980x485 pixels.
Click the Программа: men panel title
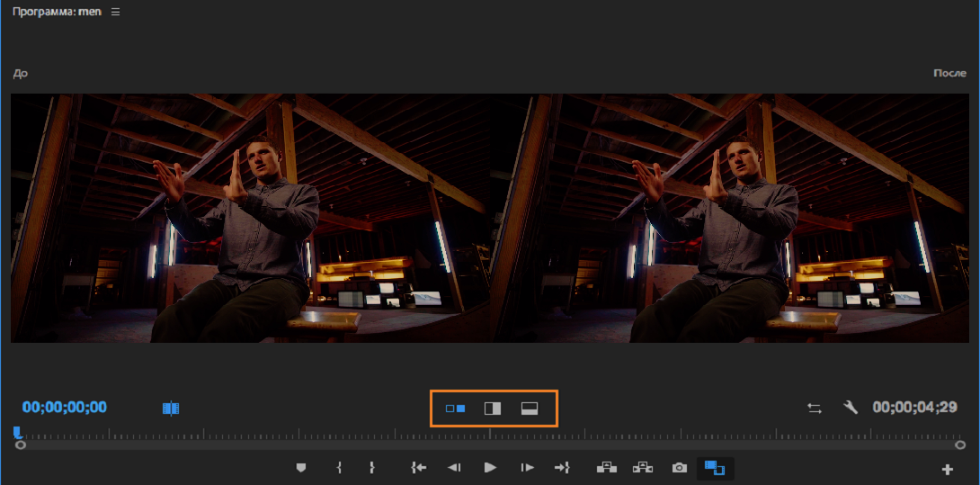click(x=57, y=12)
